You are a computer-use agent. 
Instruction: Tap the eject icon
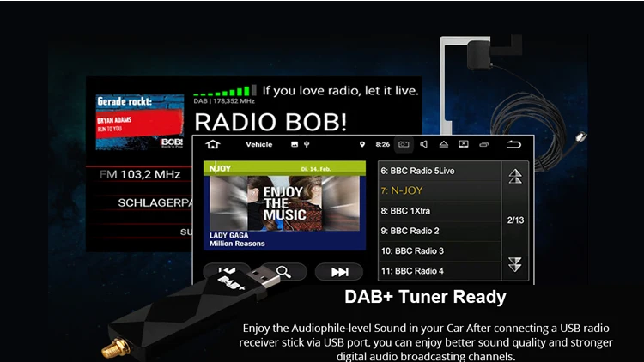[444, 144]
